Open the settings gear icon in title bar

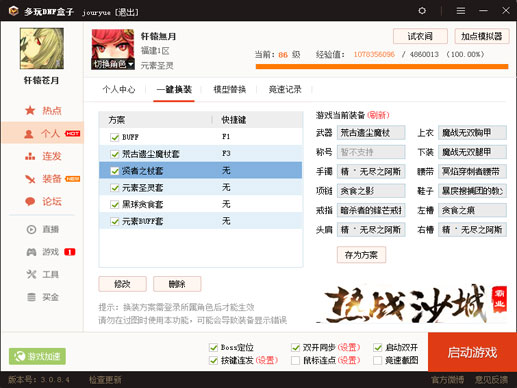422,11
